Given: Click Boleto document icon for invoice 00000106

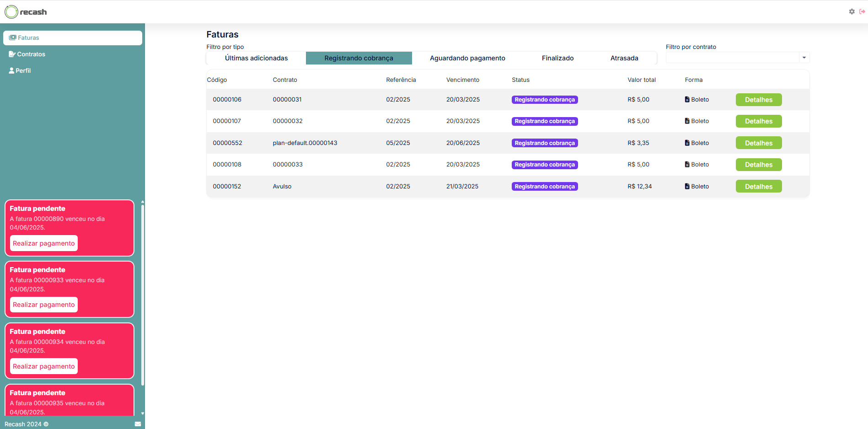Looking at the screenshot, I should point(687,100).
